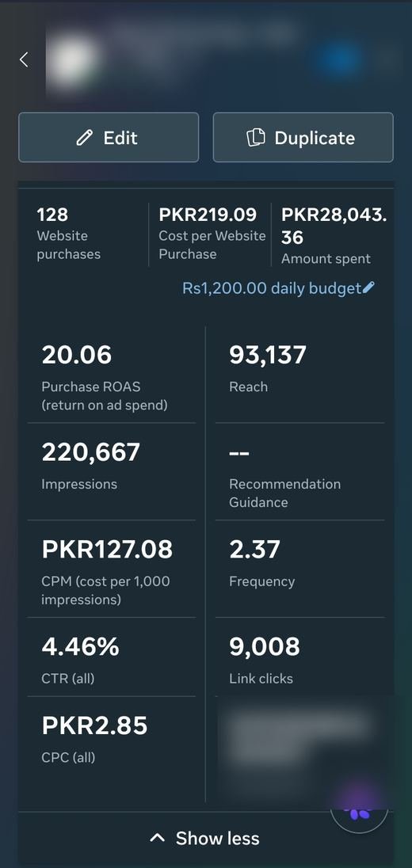Open the Frequency metric tile
Image resolution: width=412 pixels, height=868 pixels.
coord(299,569)
